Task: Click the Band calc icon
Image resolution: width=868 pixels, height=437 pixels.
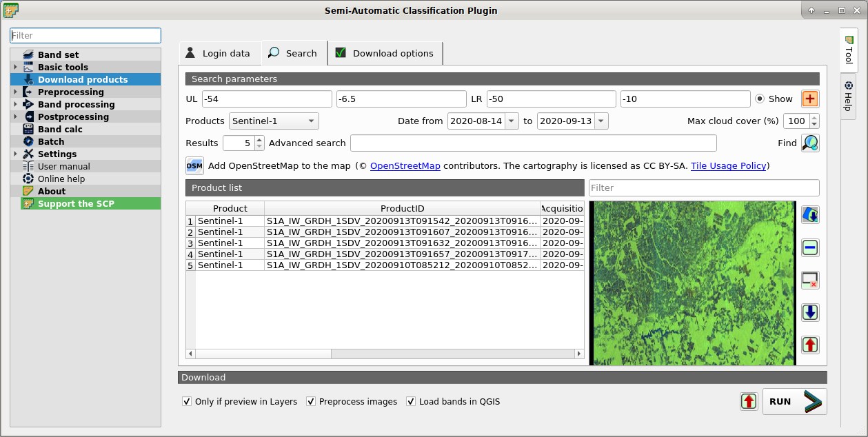Action: 28,129
